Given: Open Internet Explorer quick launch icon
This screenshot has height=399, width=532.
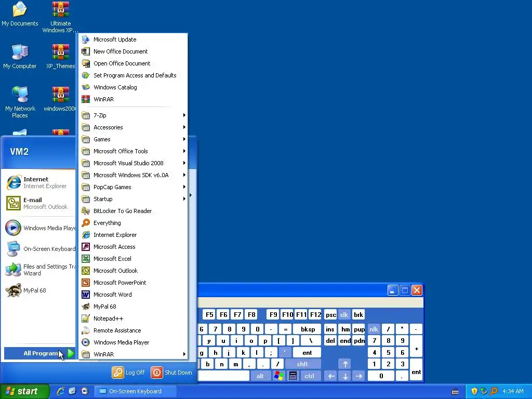Looking at the screenshot, I should click(61, 391).
